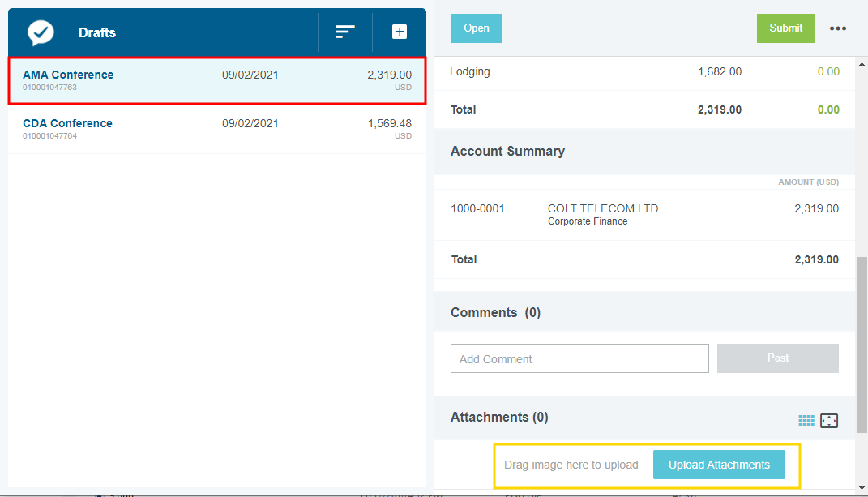Submit the expense report
Screen dimensions: 868x497
coord(785,28)
